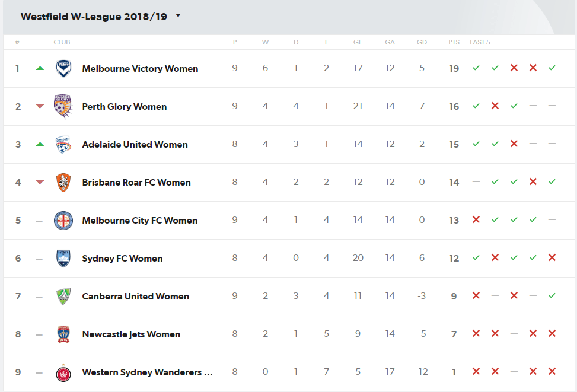
Task: Click Canberra United's latest win checkmark
Action: [552, 295]
